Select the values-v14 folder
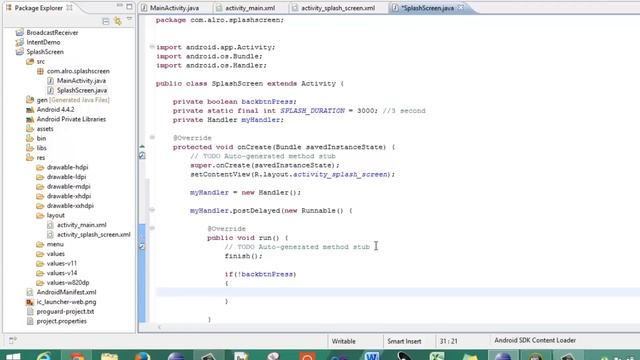 tap(62, 273)
